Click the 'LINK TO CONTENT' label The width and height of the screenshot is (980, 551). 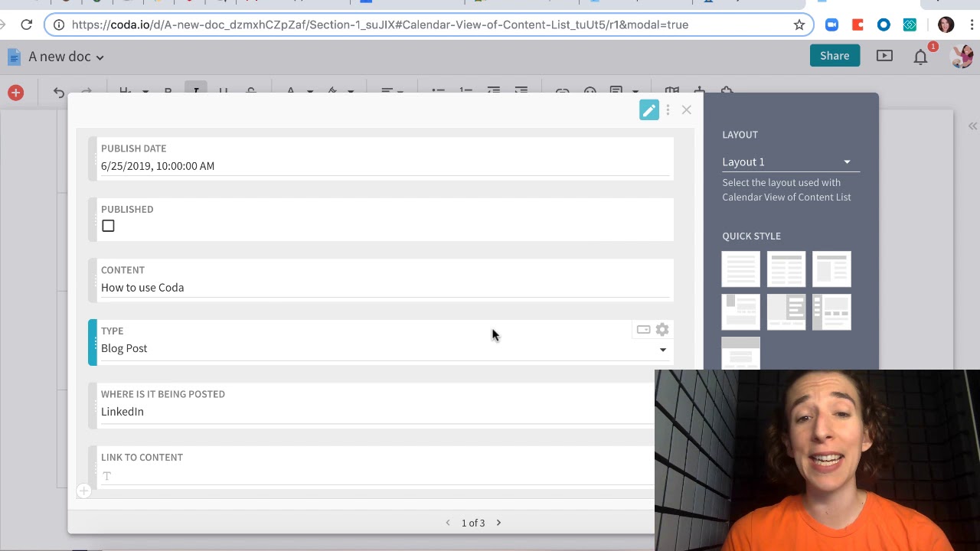[142, 458]
